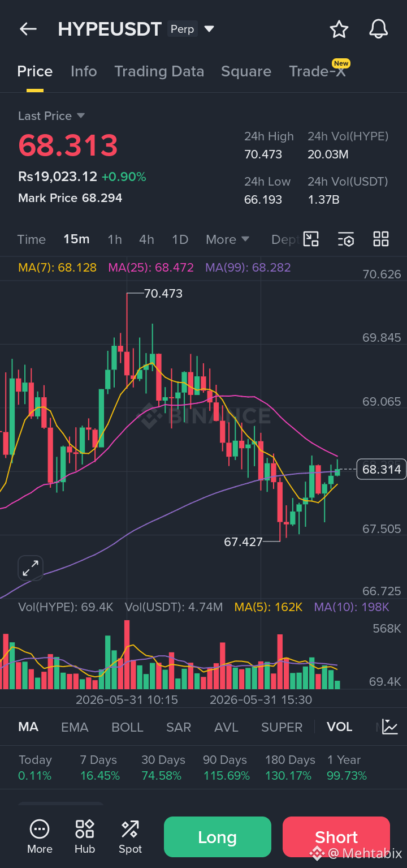The height and width of the screenshot is (868, 407).
Task: Toggle EMA indicator
Action: 75,727
